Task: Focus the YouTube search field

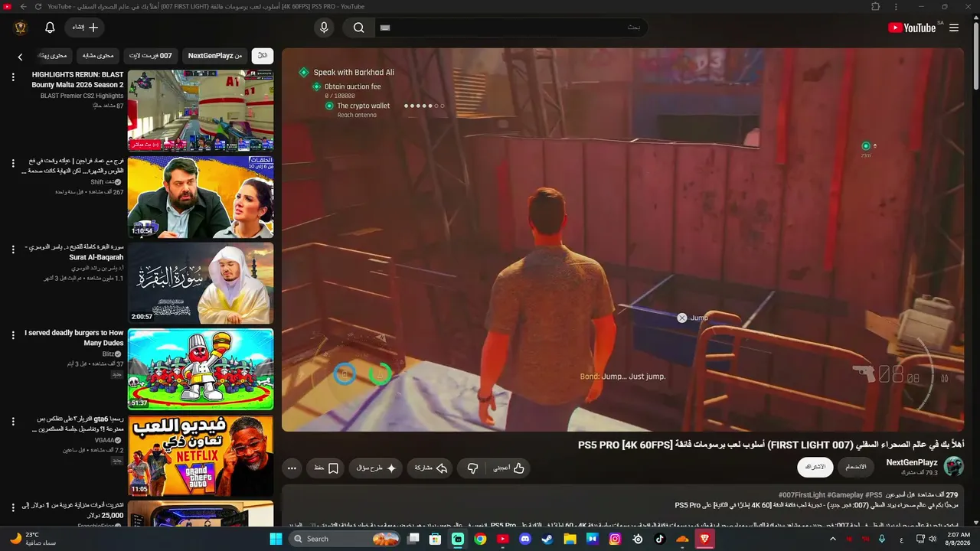Action: coord(510,28)
